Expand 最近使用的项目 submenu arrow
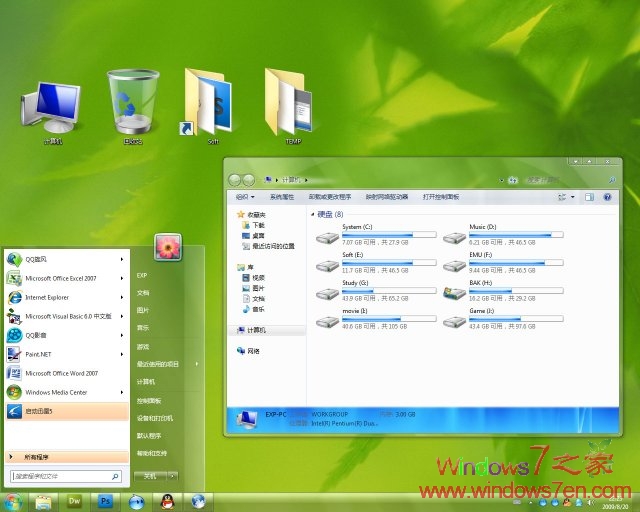Screen dimensions: 640x512 coord(197,364)
